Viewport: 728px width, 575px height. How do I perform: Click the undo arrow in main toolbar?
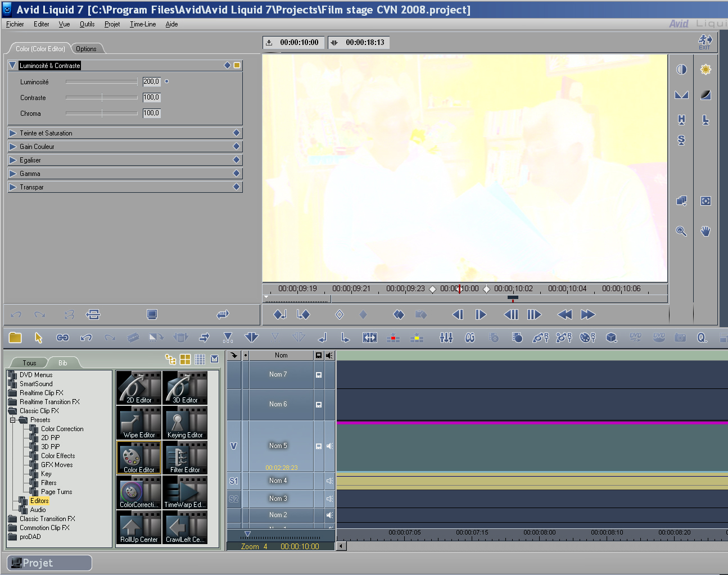point(86,337)
